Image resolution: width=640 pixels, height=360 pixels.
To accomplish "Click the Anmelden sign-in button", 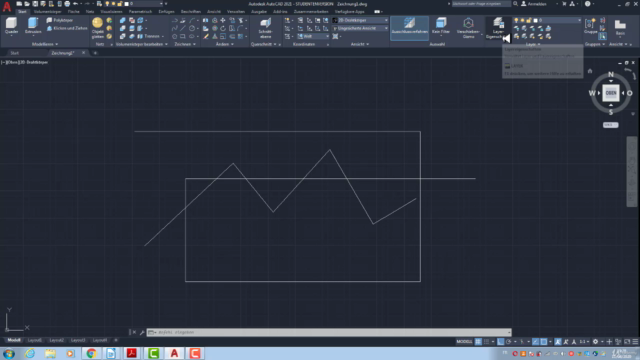I will point(534,4).
